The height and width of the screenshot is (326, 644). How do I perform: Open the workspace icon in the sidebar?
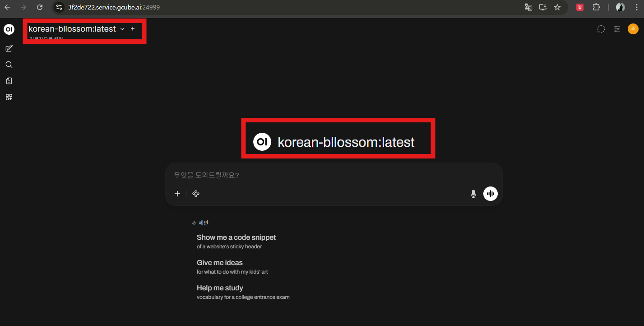[9, 97]
